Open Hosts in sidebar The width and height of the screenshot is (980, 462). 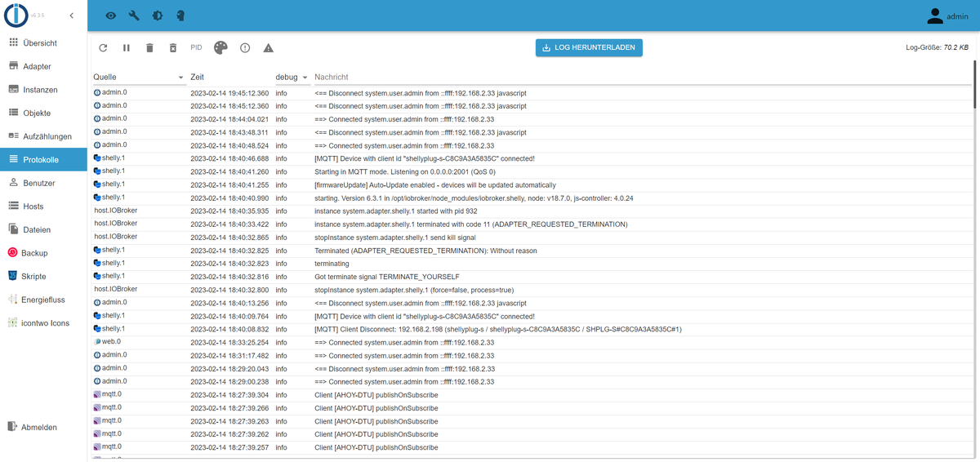(43, 207)
